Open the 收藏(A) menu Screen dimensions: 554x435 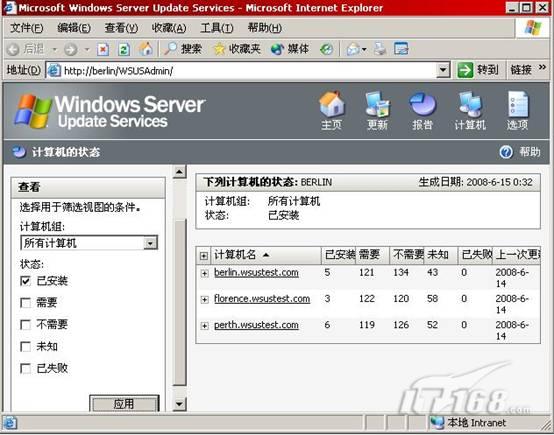pyautogui.click(x=169, y=28)
